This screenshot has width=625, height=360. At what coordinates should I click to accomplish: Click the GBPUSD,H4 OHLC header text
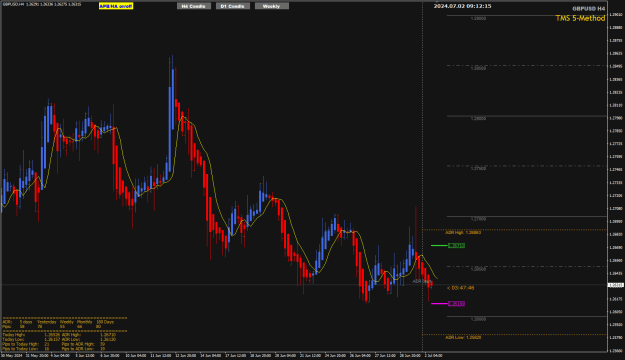[42, 4]
